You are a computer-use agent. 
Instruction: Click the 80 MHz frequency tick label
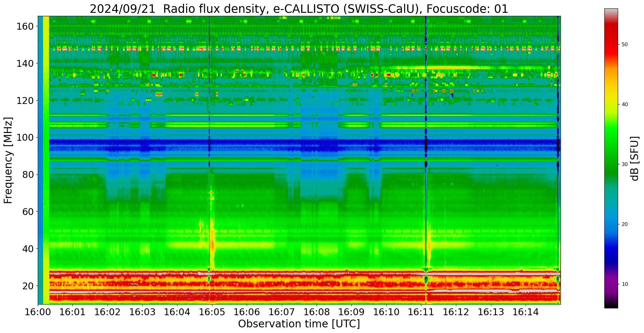(28, 174)
